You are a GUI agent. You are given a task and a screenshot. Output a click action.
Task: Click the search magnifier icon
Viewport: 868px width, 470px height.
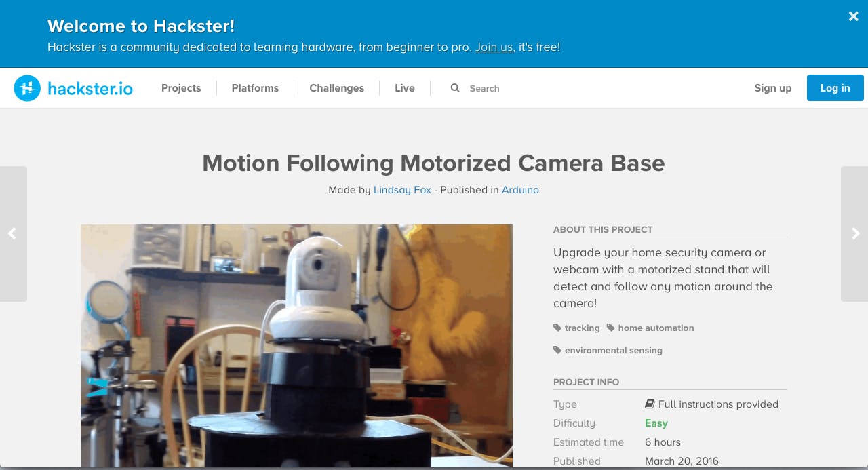pos(455,88)
